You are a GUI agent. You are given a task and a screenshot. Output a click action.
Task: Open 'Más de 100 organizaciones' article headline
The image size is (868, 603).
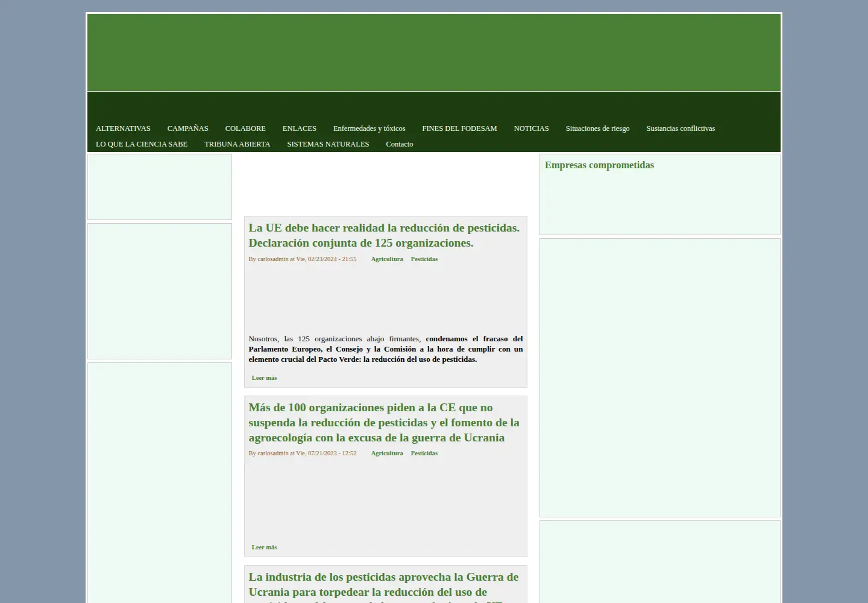tap(384, 423)
